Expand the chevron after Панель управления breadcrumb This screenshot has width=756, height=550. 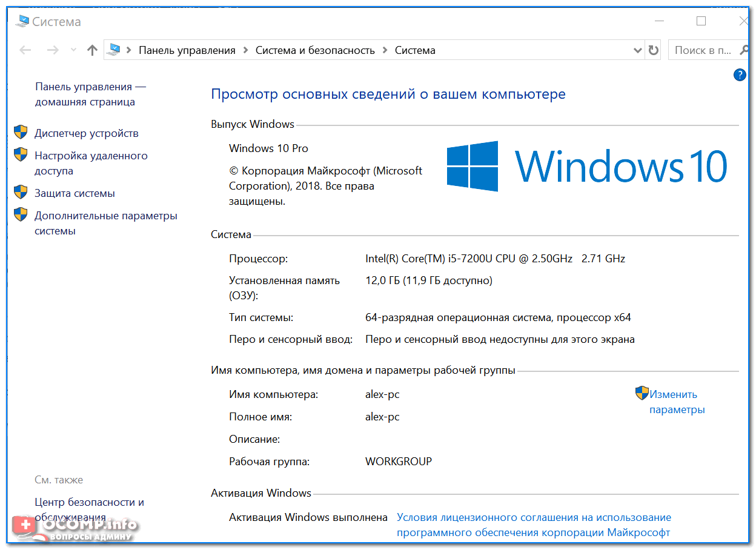245,50
